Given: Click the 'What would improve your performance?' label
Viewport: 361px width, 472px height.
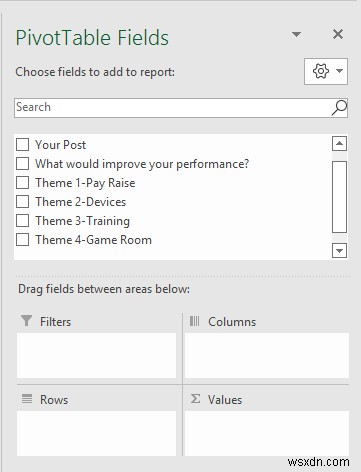Looking at the screenshot, I should pyautogui.click(x=142, y=164).
